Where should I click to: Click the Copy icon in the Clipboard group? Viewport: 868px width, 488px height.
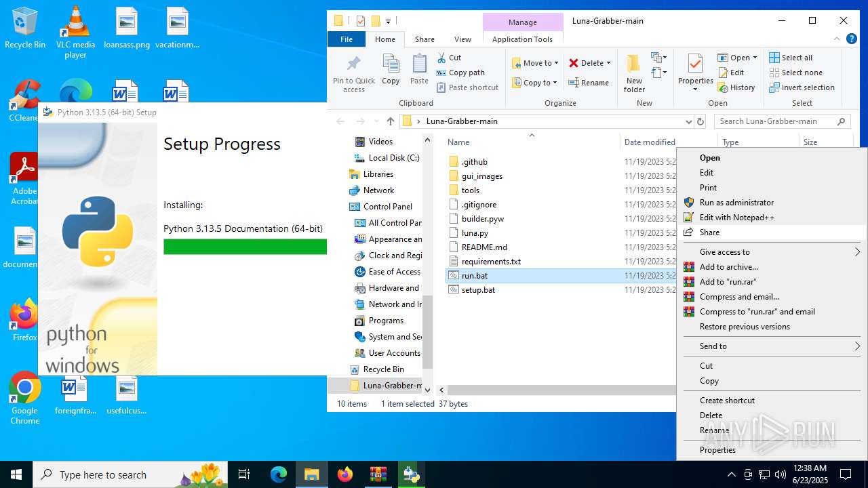pos(391,64)
